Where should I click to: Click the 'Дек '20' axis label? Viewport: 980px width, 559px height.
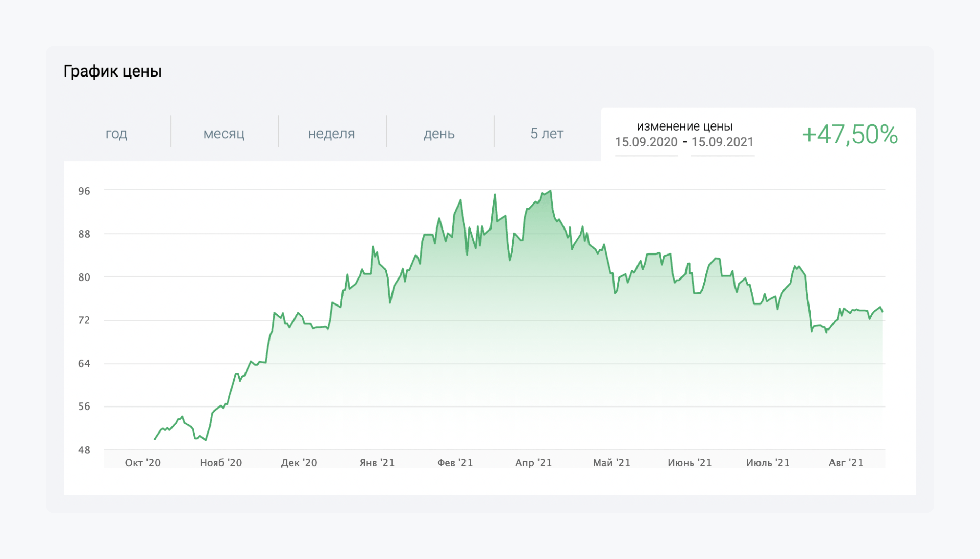(x=299, y=463)
